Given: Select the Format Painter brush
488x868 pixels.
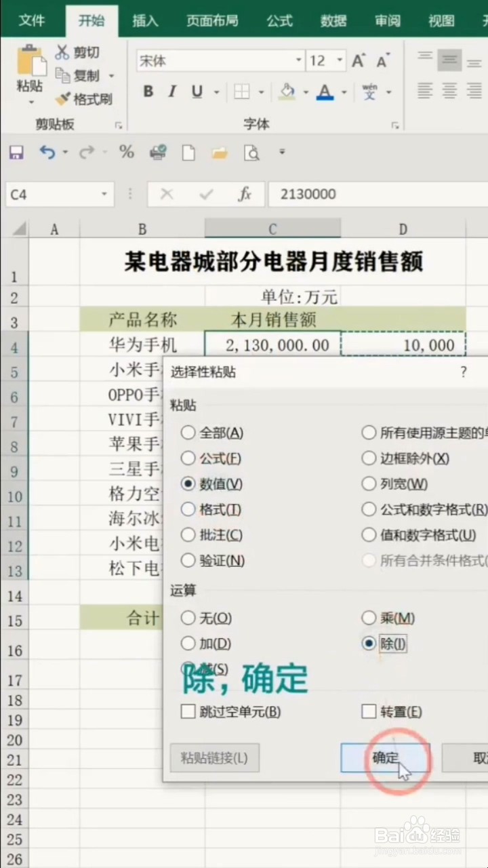Looking at the screenshot, I should [x=62, y=99].
